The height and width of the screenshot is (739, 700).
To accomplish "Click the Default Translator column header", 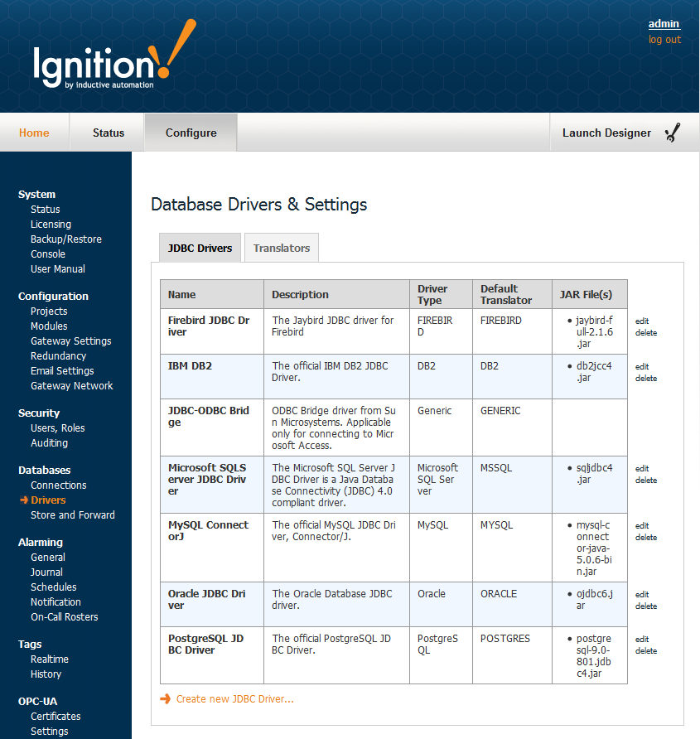I will pyautogui.click(x=513, y=295).
